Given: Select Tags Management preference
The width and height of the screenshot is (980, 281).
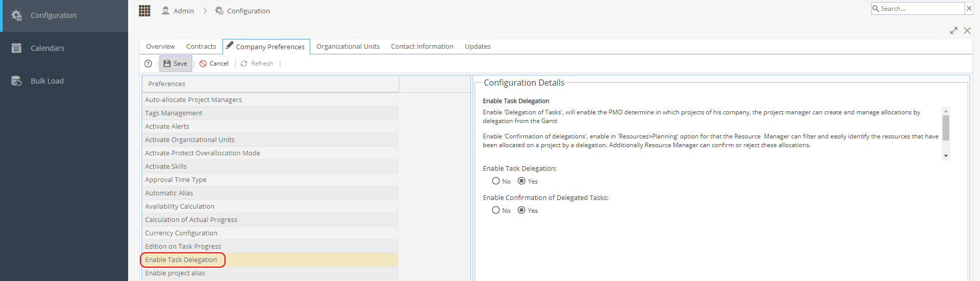Looking at the screenshot, I should pyautogui.click(x=270, y=113).
